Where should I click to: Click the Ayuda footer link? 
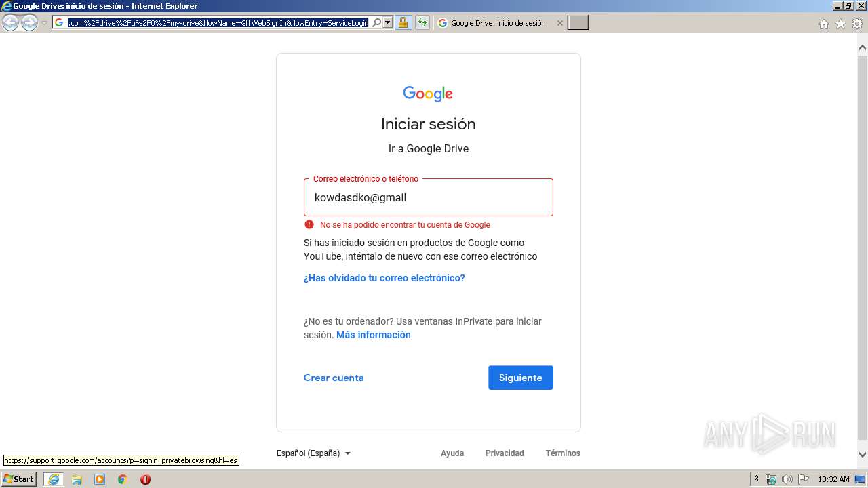[x=452, y=453]
